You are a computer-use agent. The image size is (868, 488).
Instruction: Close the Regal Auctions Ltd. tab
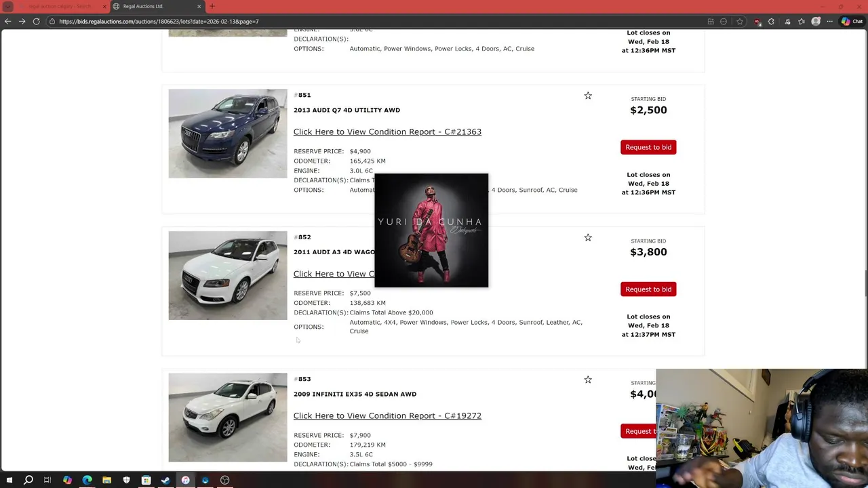tap(199, 6)
